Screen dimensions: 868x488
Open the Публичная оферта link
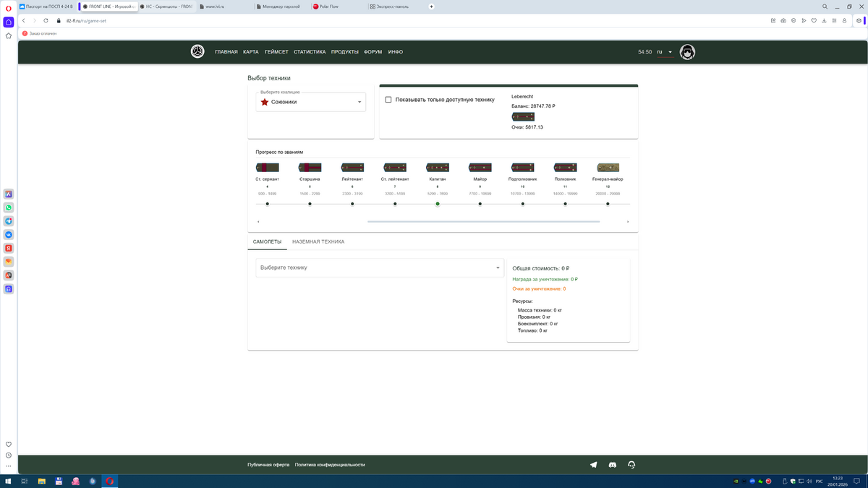point(268,465)
